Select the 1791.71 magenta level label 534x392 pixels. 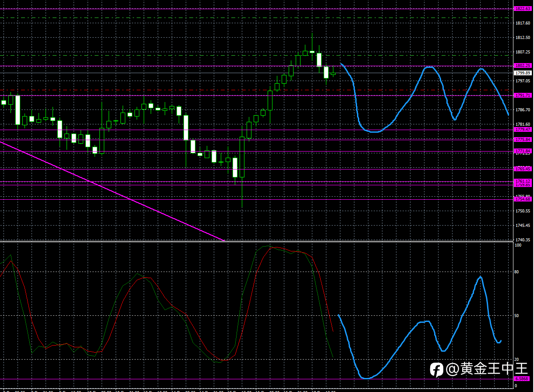click(523, 95)
